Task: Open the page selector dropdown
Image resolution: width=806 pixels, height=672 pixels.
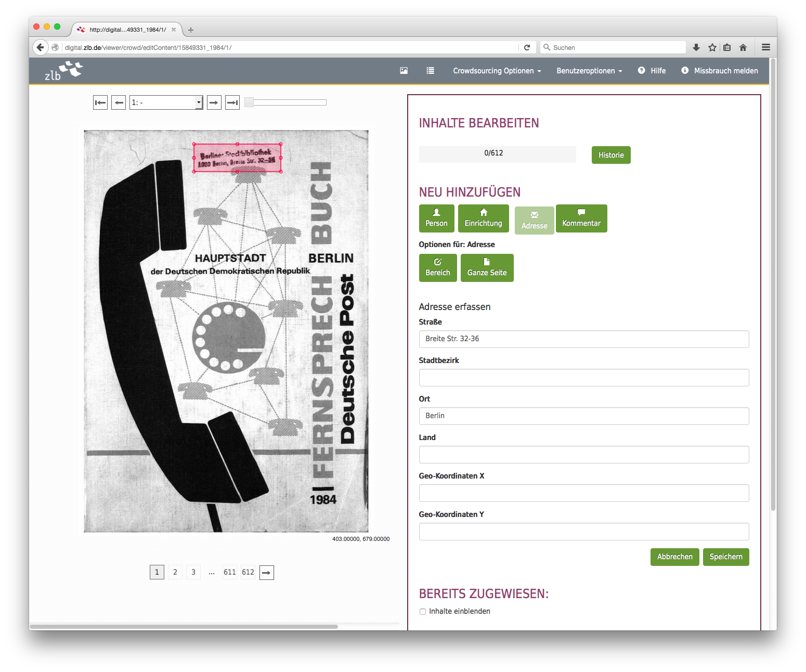Action: (x=166, y=102)
